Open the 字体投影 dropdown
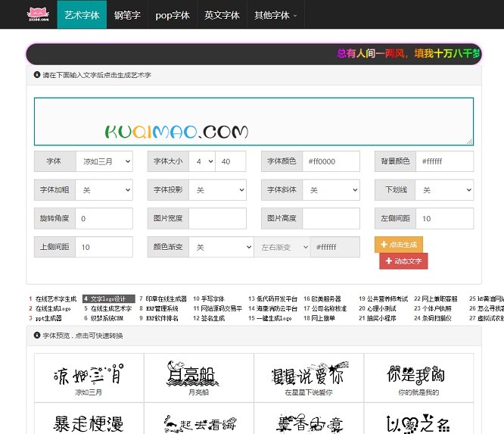Screen dimensions: 504x434 (218, 190)
